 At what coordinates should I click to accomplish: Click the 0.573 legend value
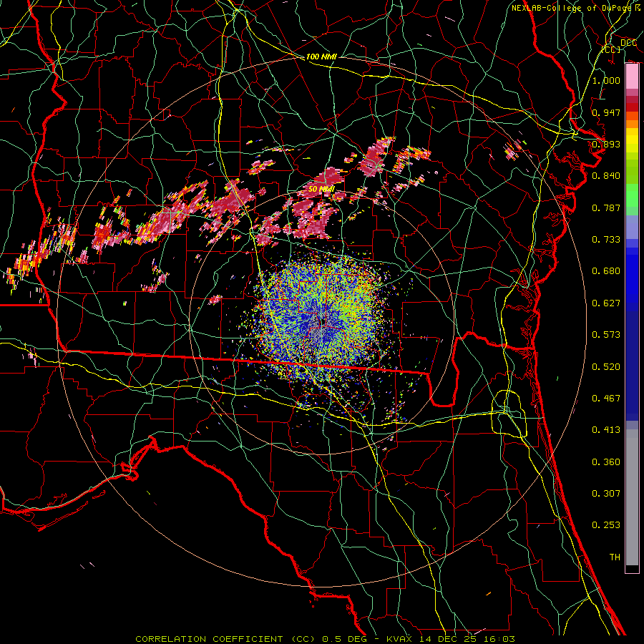pos(606,335)
